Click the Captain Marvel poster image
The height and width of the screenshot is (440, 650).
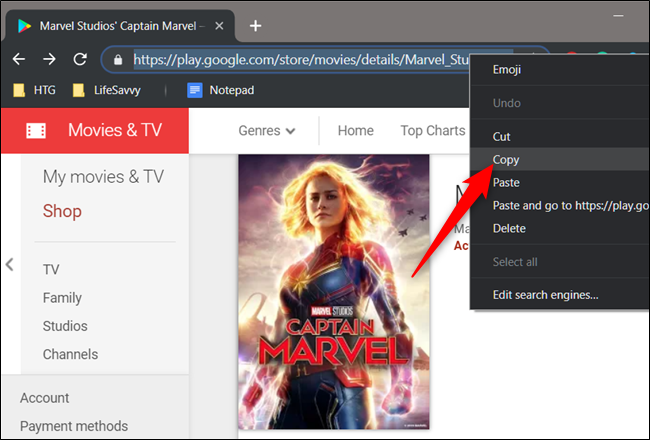334,292
